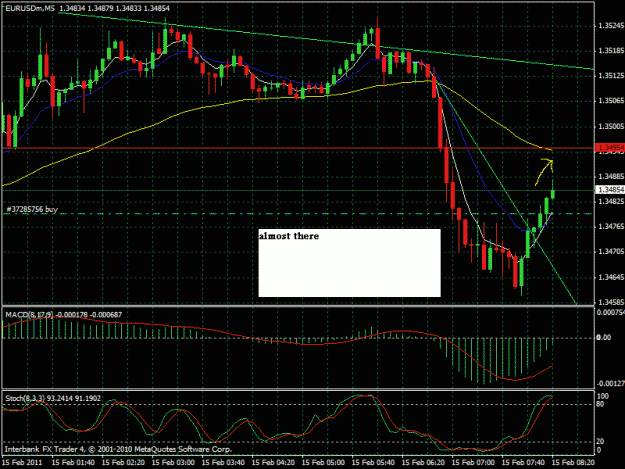Click the 15 Feb 2011 time label
Image resolution: width=625 pixels, height=469 pixels.
pyautogui.click(x=22, y=462)
